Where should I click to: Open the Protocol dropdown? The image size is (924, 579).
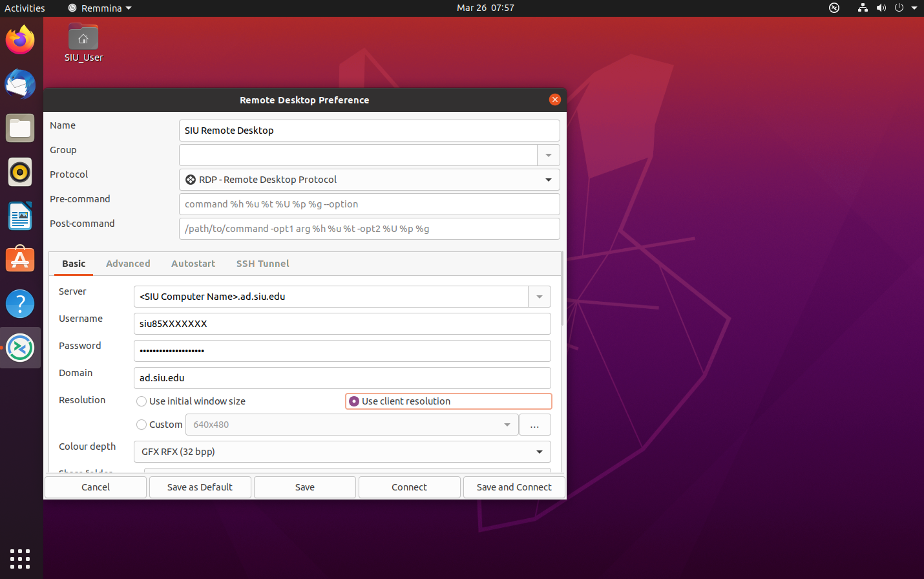[369, 180]
